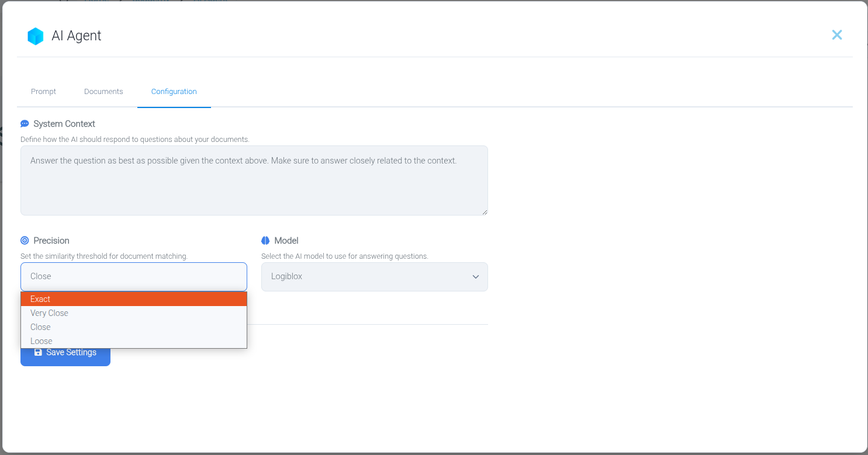Click the System Context chat bubble icon
Image resolution: width=868 pixels, height=455 pixels.
click(x=25, y=124)
